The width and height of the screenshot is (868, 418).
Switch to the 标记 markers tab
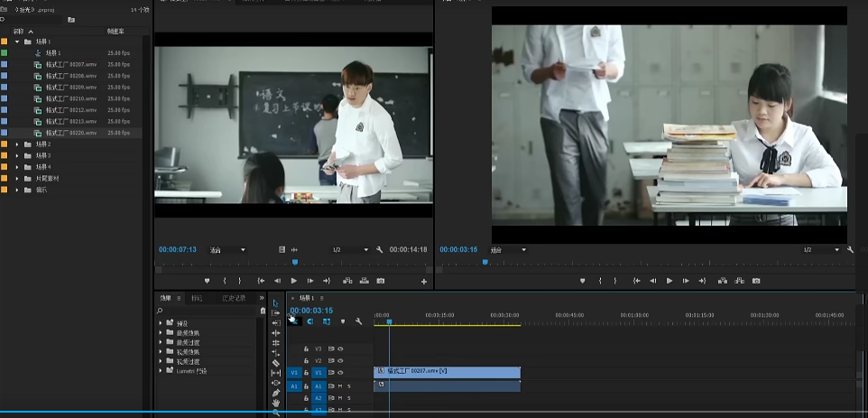(x=197, y=298)
